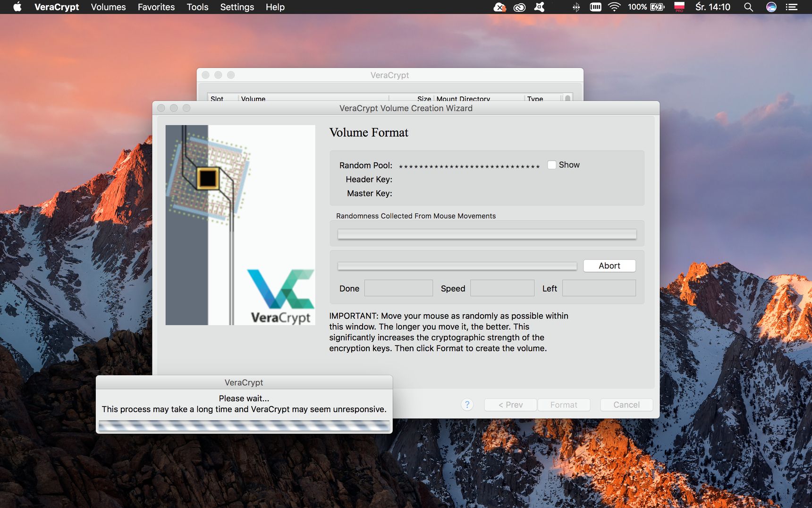812x508 pixels.
Task: Click the format progress bar beside Abort
Action: (457, 266)
